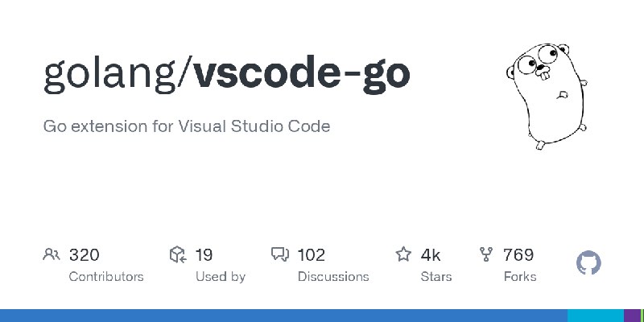Screen dimensions: 644x322
Task: Click the 769 forks count
Action: click(518, 255)
